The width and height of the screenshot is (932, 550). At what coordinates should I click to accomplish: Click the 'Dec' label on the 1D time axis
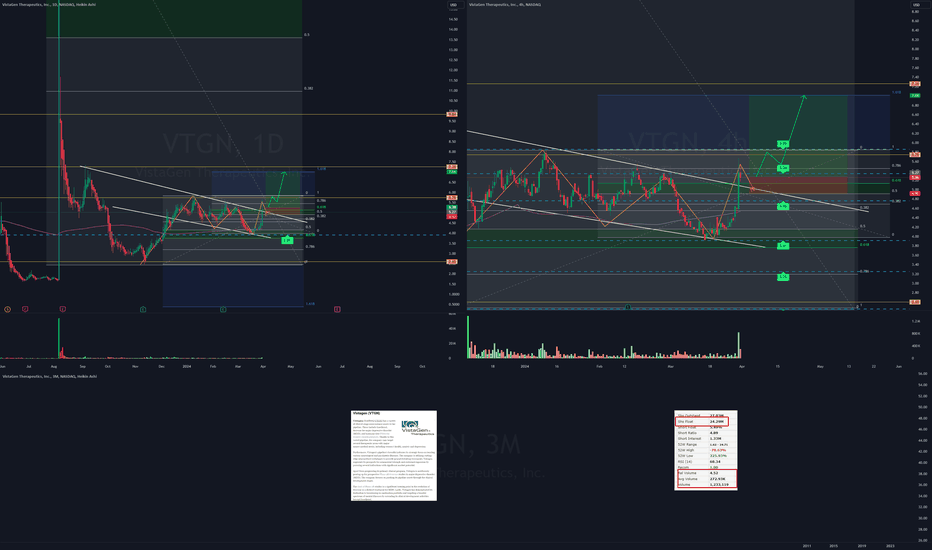tap(161, 367)
